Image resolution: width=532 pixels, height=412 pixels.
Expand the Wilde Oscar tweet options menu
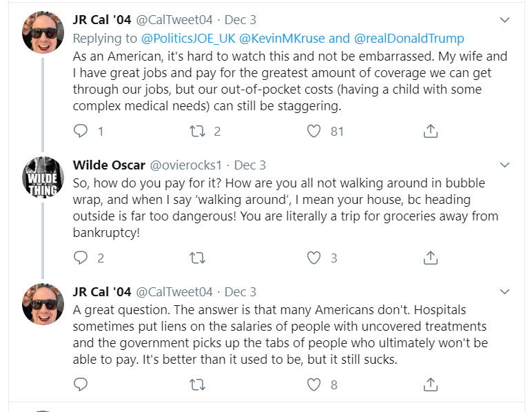click(x=504, y=165)
